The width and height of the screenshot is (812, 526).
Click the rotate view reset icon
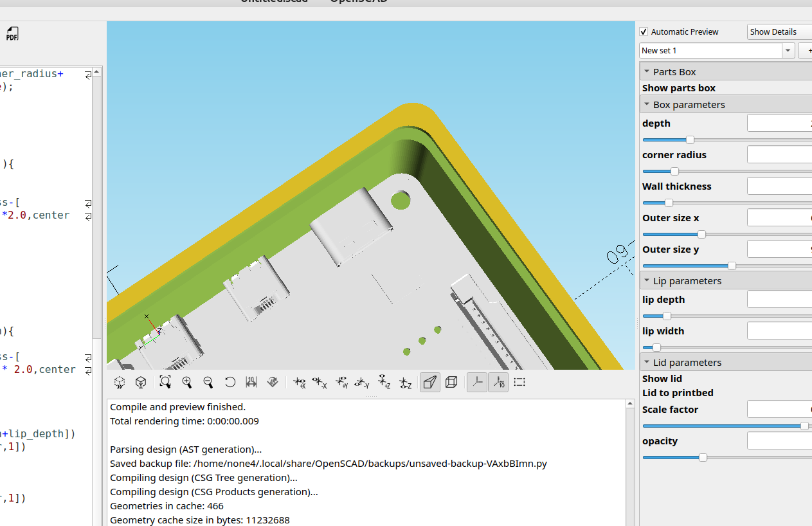(x=230, y=382)
